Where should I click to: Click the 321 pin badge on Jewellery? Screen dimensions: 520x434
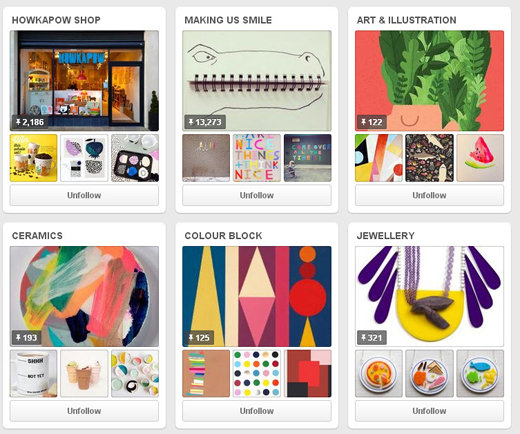pyautogui.click(x=372, y=338)
